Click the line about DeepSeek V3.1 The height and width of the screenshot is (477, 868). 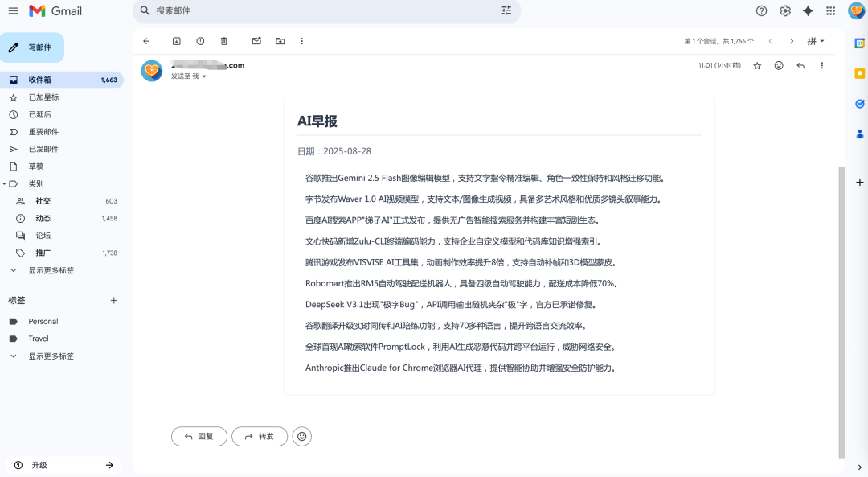point(452,305)
